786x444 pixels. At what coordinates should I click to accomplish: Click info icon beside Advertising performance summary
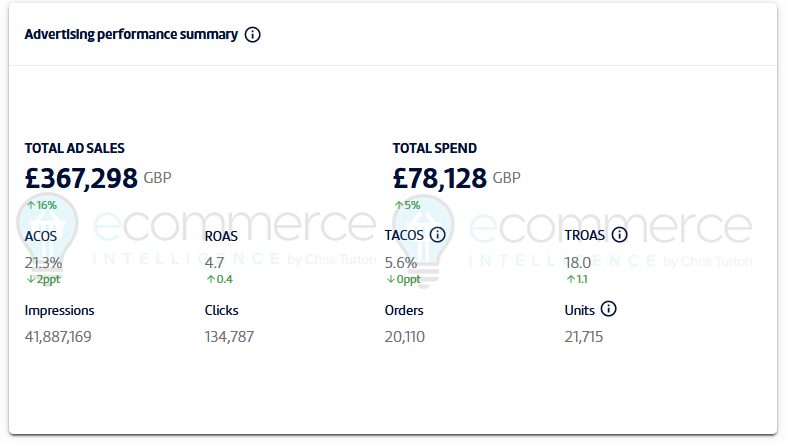point(253,35)
